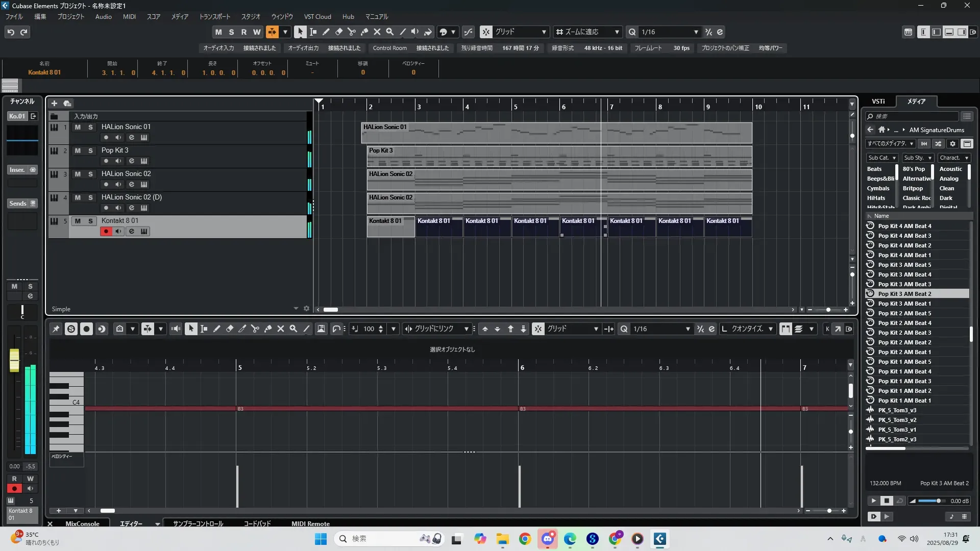Select the Eraser tool in top toolbar
Viewport: 980px width, 551px height.
tap(338, 32)
